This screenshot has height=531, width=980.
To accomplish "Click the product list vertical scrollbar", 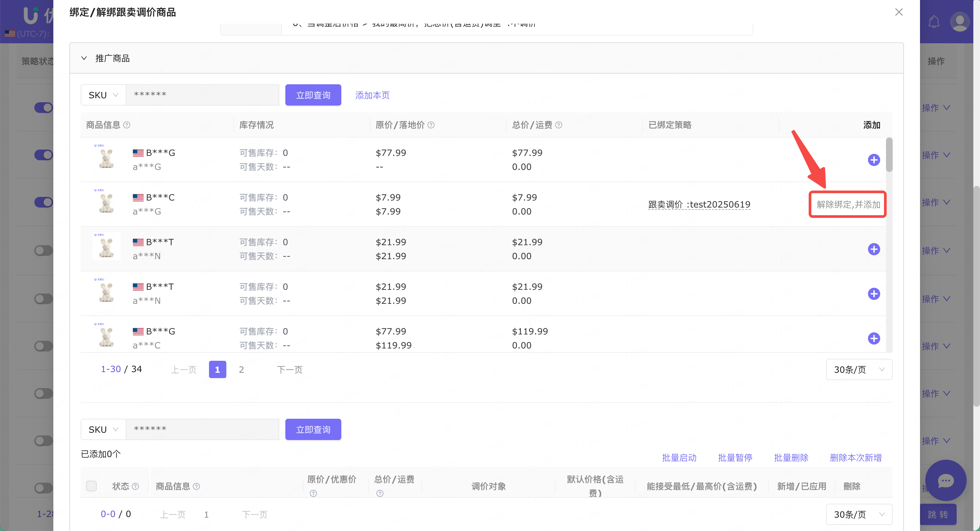I will point(889,154).
